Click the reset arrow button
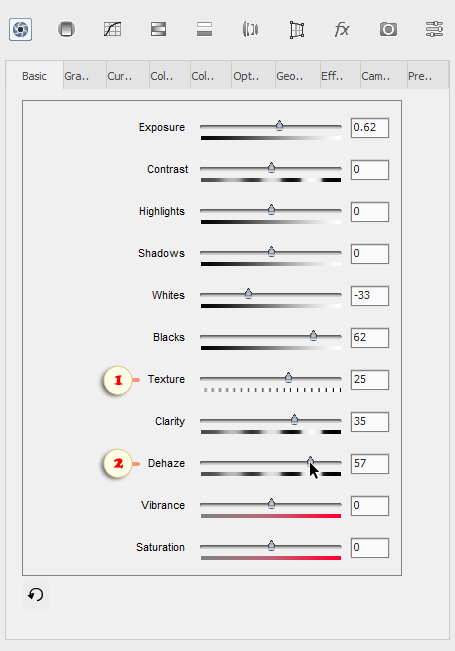 click(x=36, y=595)
